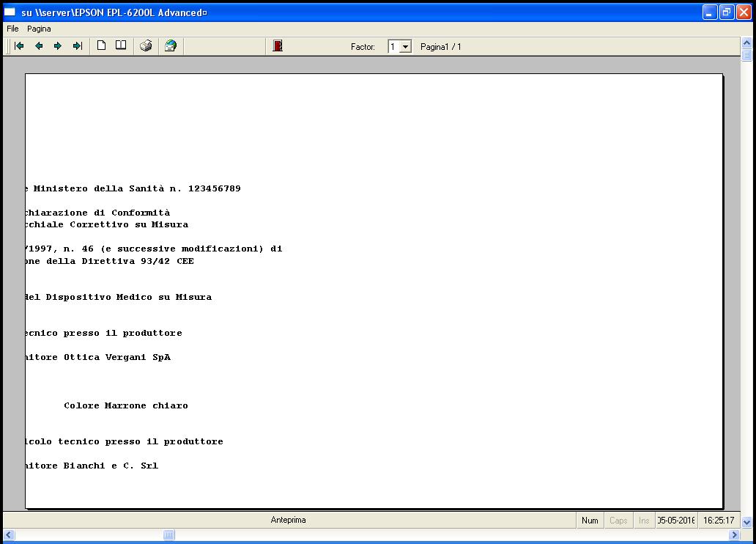This screenshot has height=544, width=756.
Task: Click the vertical scrollbar up arrow
Action: click(x=746, y=43)
